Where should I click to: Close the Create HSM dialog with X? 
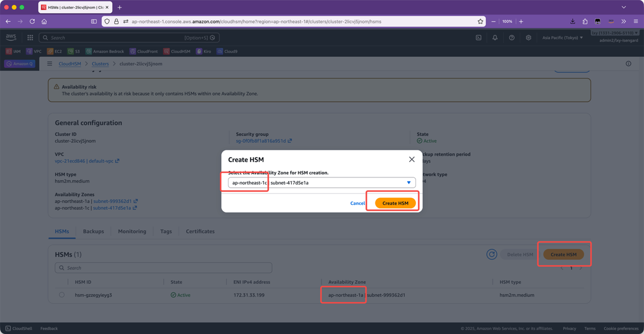click(411, 160)
